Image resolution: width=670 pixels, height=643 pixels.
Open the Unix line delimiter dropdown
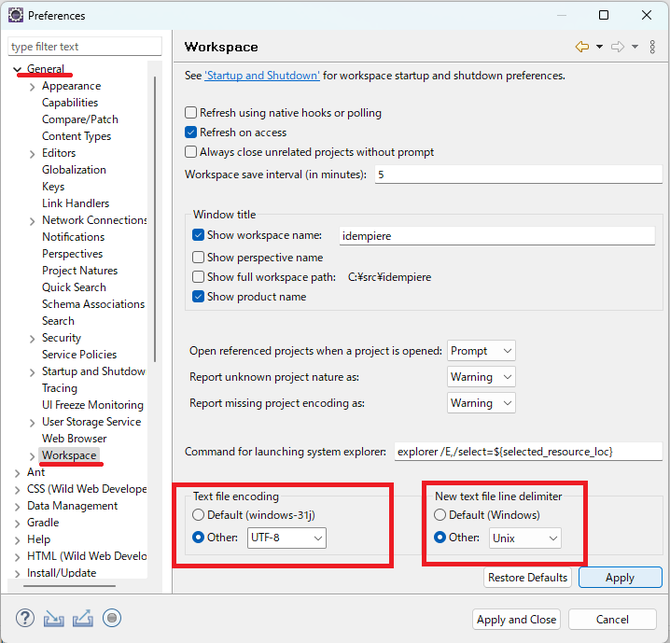(x=525, y=538)
